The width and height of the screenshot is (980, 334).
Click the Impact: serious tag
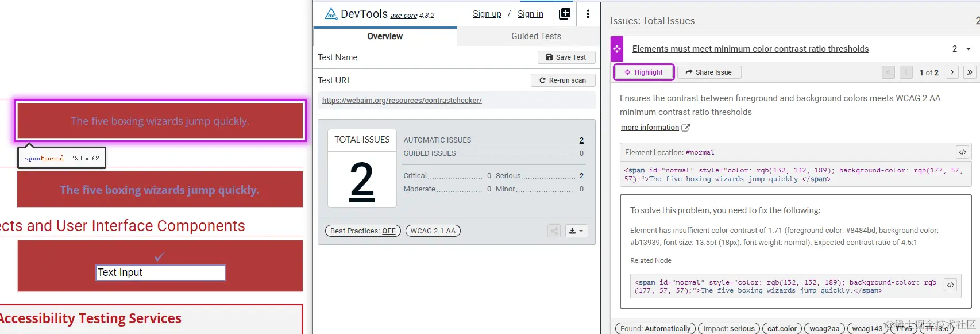coord(729,329)
